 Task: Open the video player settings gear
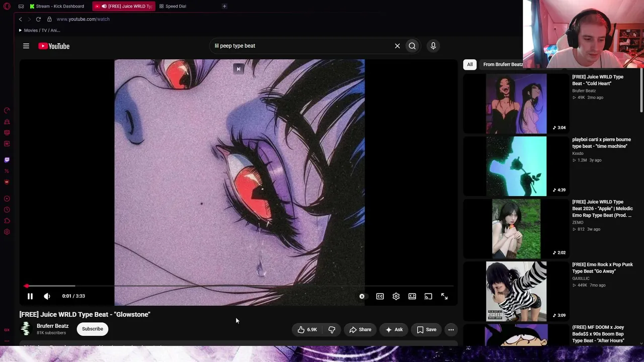(396, 296)
